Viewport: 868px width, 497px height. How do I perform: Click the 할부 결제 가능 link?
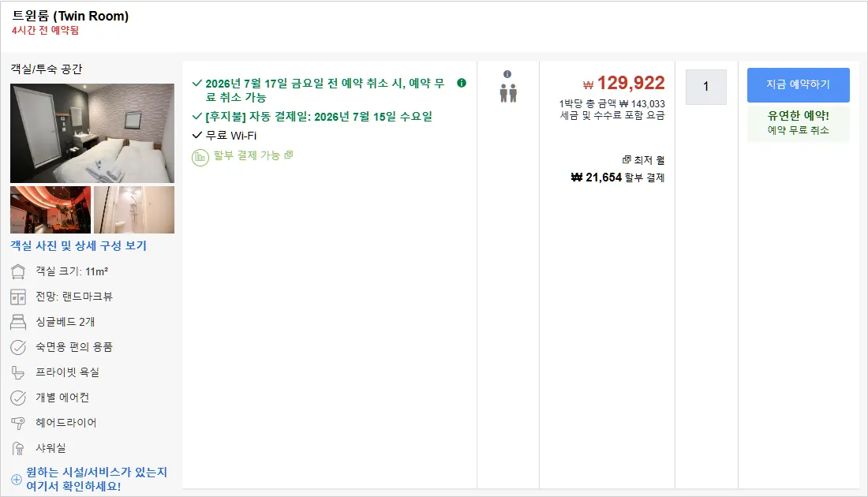tap(246, 155)
